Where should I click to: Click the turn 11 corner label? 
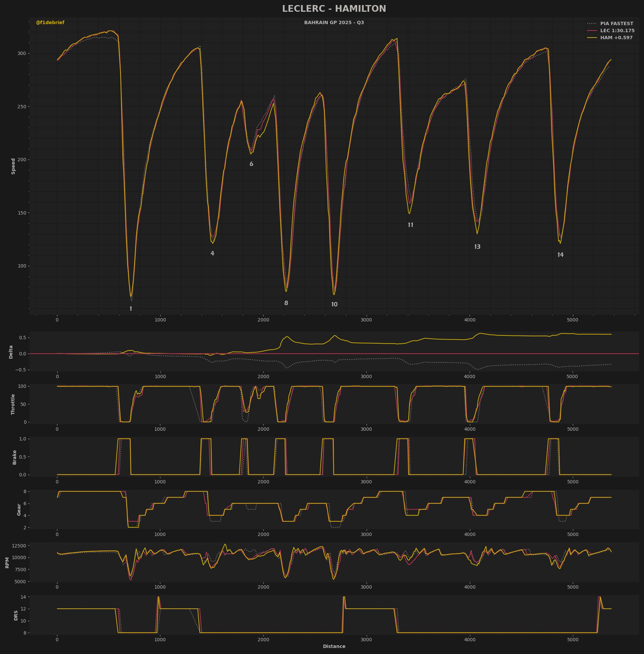[x=410, y=225]
